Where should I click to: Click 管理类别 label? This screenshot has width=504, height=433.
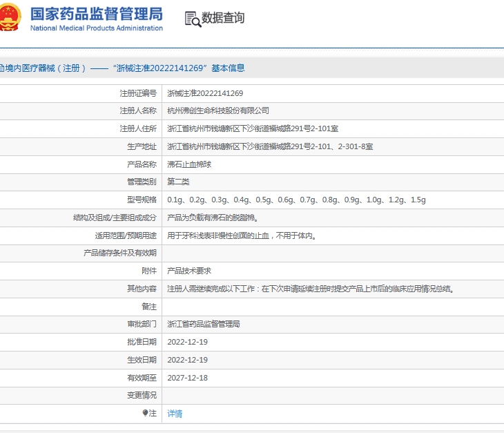pyautogui.click(x=142, y=182)
